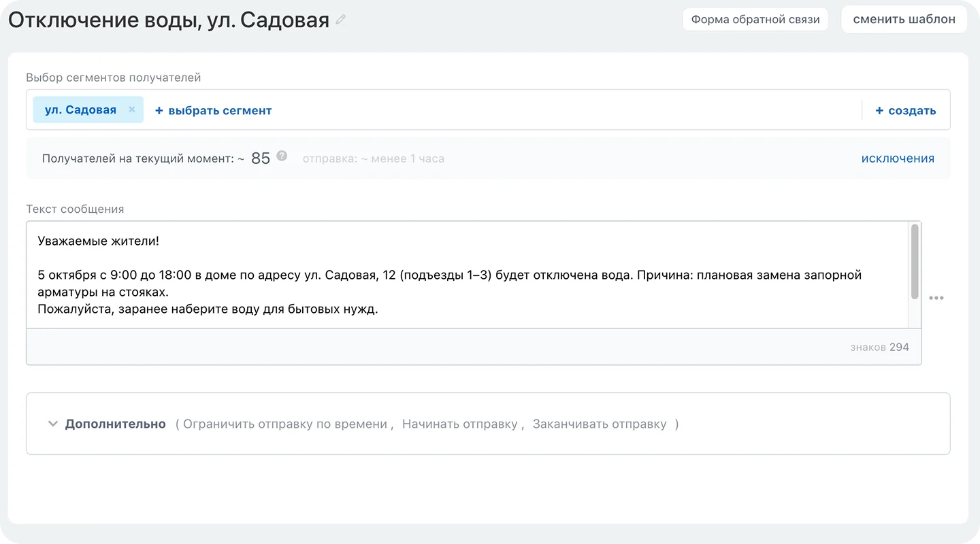Select the ул. Садовая segment chip

88,109
